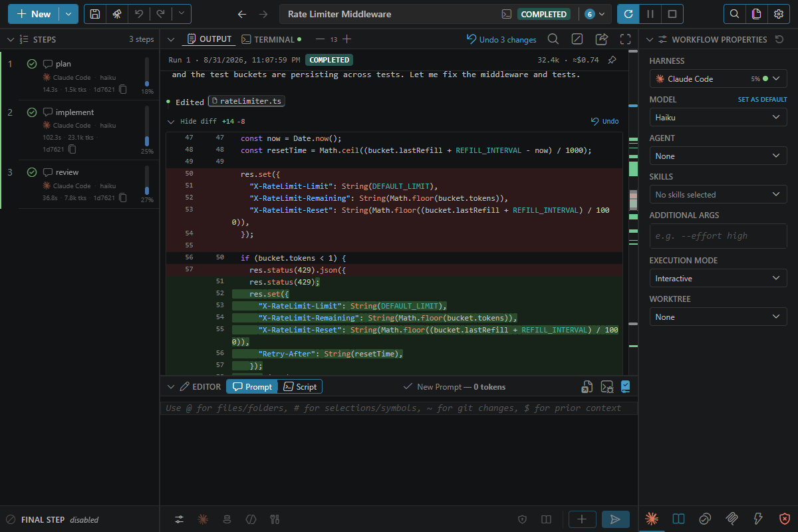Open Execution Mode Interactive dropdown
Image resolution: width=798 pixels, height=532 pixels.
[x=718, y=278]
